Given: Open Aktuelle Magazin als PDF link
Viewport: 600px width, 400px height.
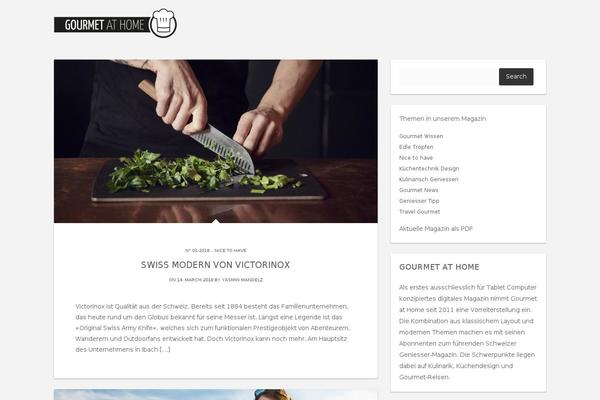Looking at the screenshot, I should tap(435, 229).
